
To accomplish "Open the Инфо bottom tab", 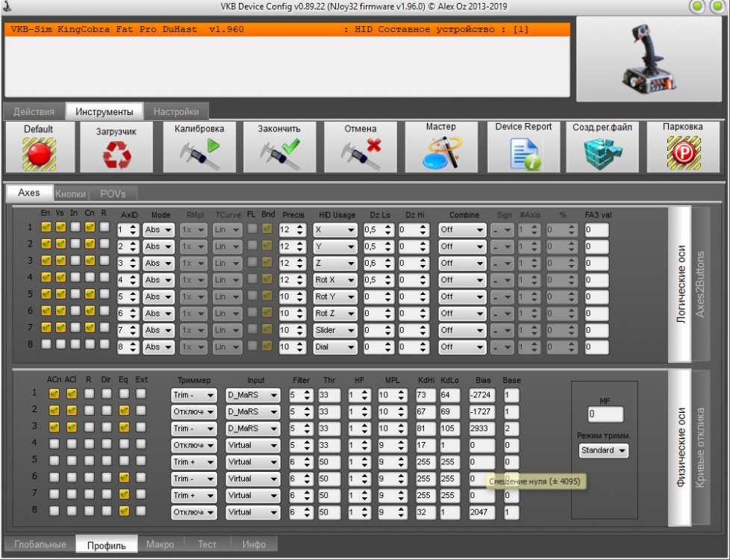I will click(x=255, y=544).
